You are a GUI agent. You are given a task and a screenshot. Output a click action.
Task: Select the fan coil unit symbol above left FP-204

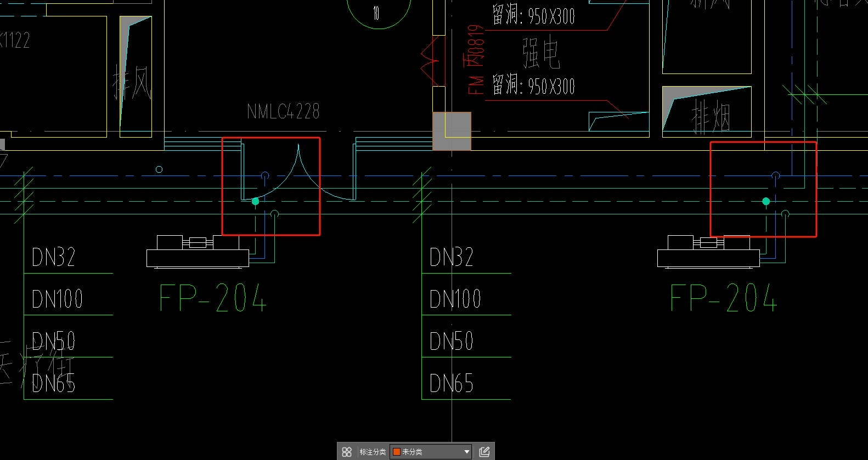pyautogui.click(x=198, y=252)
